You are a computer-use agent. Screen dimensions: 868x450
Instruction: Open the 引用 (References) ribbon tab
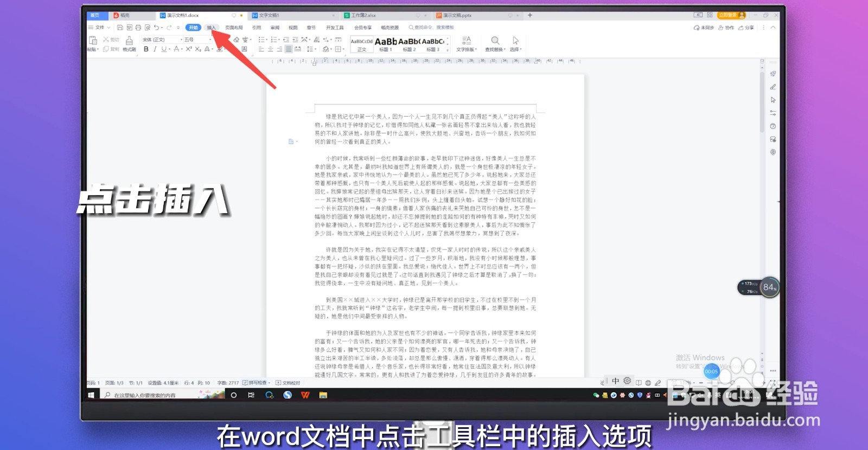tap(257, 27)
